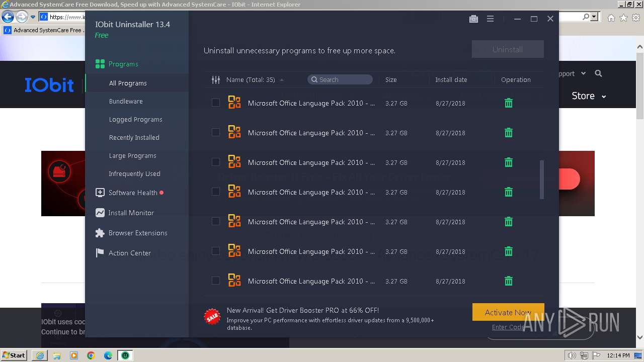The width and height of the screenshot is (644, 362).
Task: Tick the checkbox of the bottom listed program
Action: pyautogui.click(x=216, y=281)
